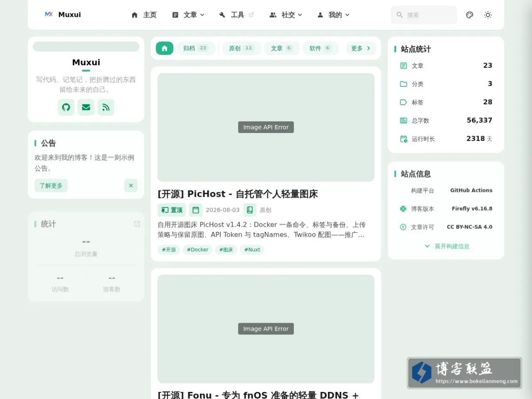Expand 更多 categories
The width and height of the screenshot is (532, 399).
[361, 48]
